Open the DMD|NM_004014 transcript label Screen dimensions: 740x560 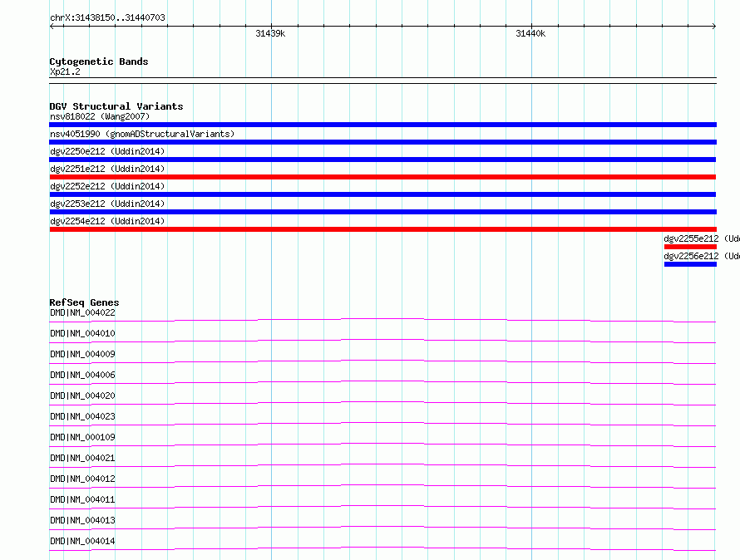(82, 541)
